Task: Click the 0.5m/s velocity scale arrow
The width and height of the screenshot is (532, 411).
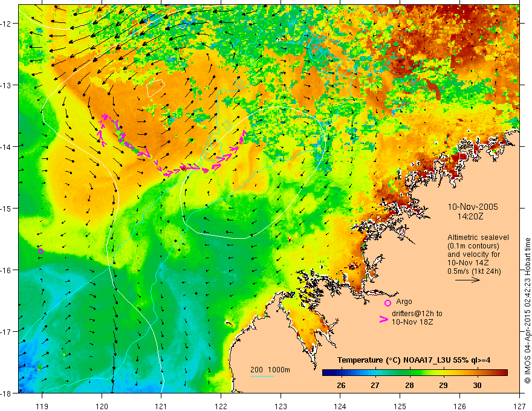Action: (467, 280)
